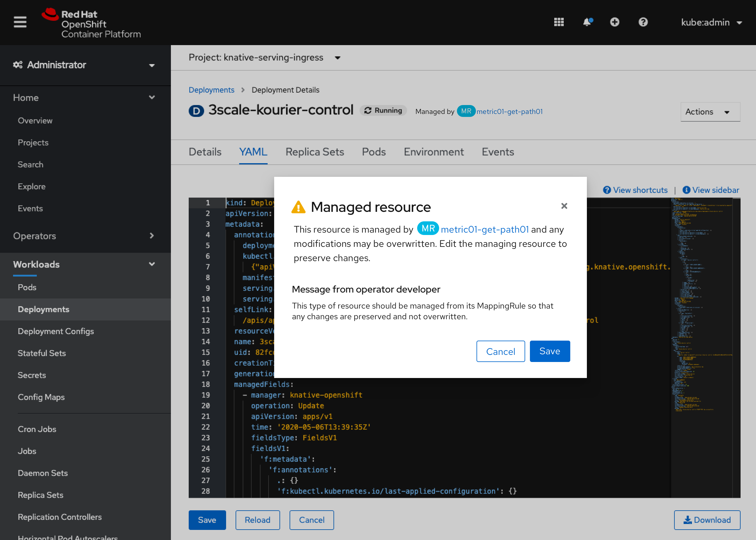This screenshot has width=756, height=540.
Task: Click the fieldsType: FieldsV1 line
Action: pyautogui.click(x=294, y=437)
